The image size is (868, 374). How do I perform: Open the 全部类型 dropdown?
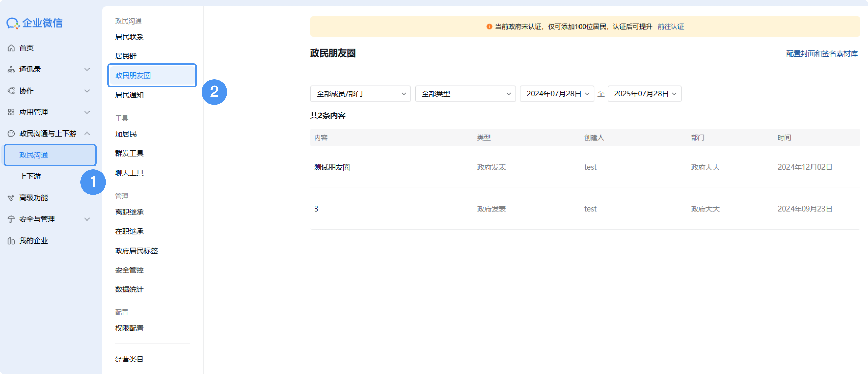[x=465, y=94]
